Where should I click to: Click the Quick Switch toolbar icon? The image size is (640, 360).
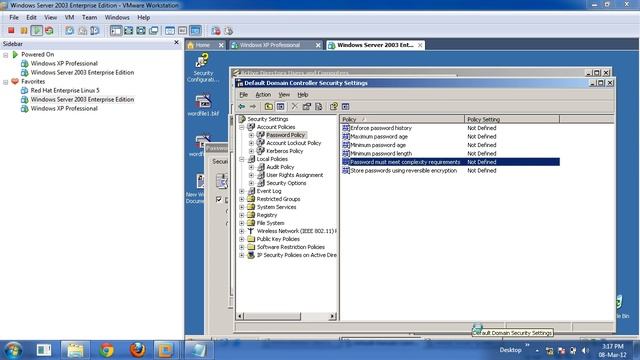[141, 30]
